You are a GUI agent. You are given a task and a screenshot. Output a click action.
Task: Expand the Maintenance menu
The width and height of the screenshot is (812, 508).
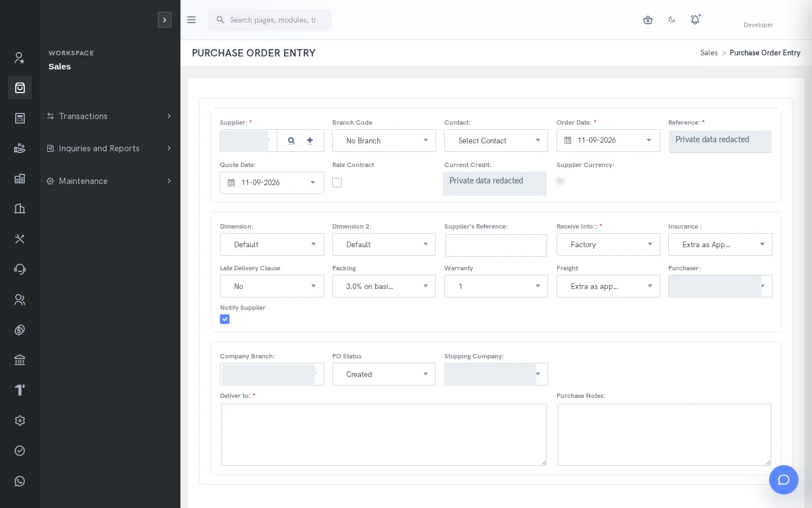click(110, 181)
